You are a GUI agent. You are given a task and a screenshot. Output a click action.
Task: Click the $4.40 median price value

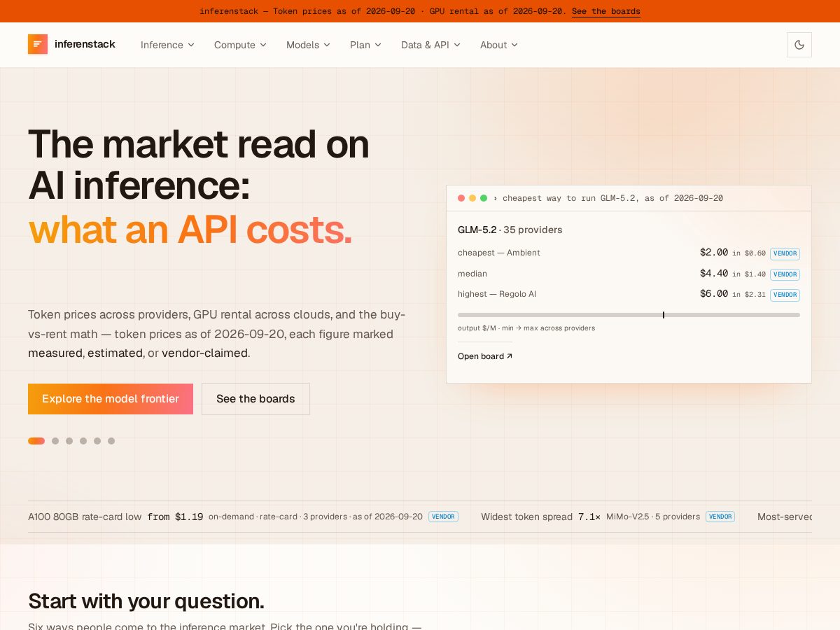(x=714, y=273)
